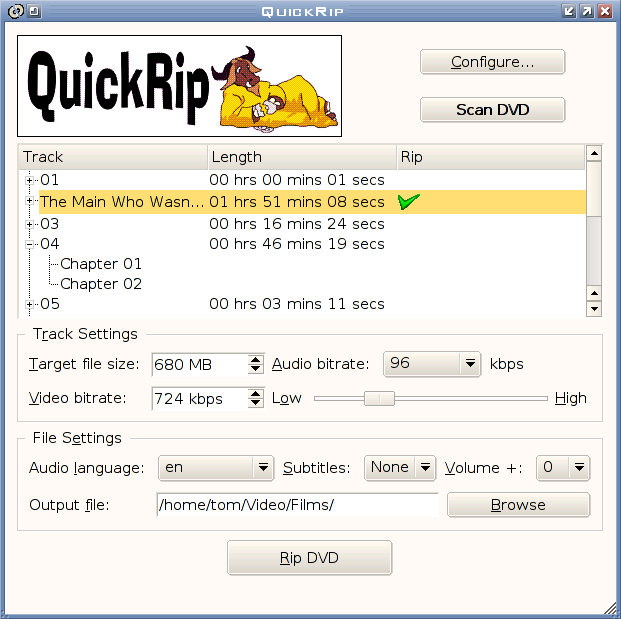This screenshot has height=619, width=621.
Task: Decrease video bitrate with down arrow
Action: (x=256, y=403)
